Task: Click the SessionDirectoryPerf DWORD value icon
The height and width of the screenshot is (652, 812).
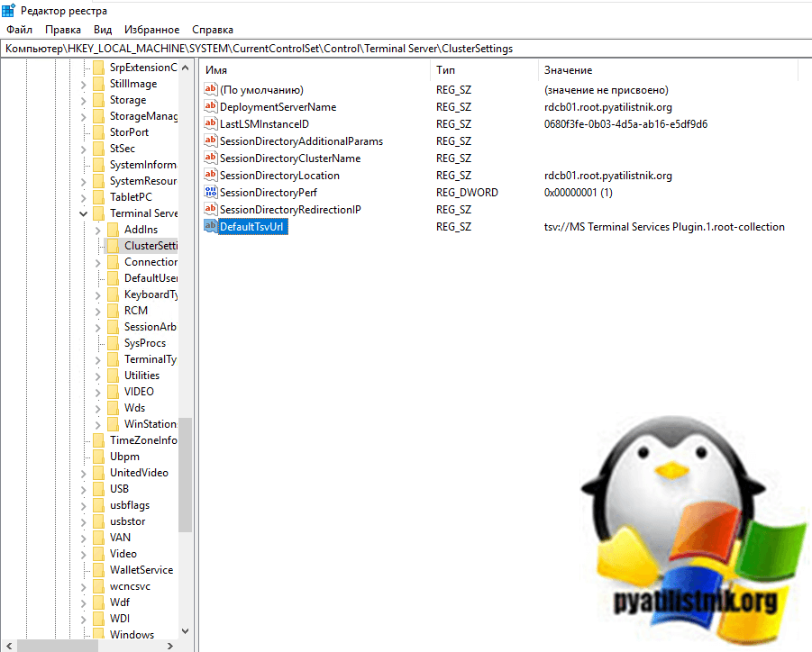Action: [x=212, y=193]
